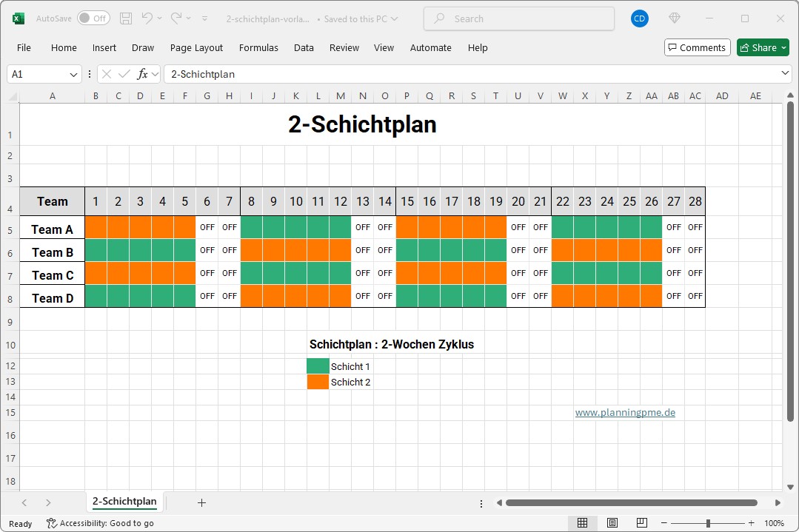
Task: Open the Undo history dropdown arrow
Action: coord(160,18)
